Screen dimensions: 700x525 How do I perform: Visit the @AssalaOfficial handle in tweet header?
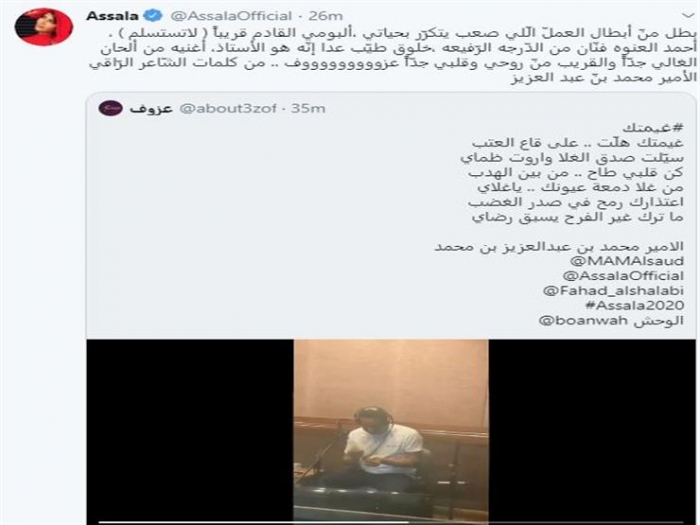click(x=231, y=16)
